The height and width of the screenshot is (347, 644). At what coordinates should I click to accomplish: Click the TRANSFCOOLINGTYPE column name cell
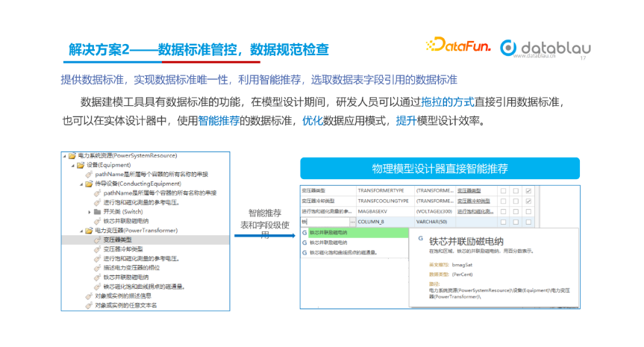click(385, 201)
